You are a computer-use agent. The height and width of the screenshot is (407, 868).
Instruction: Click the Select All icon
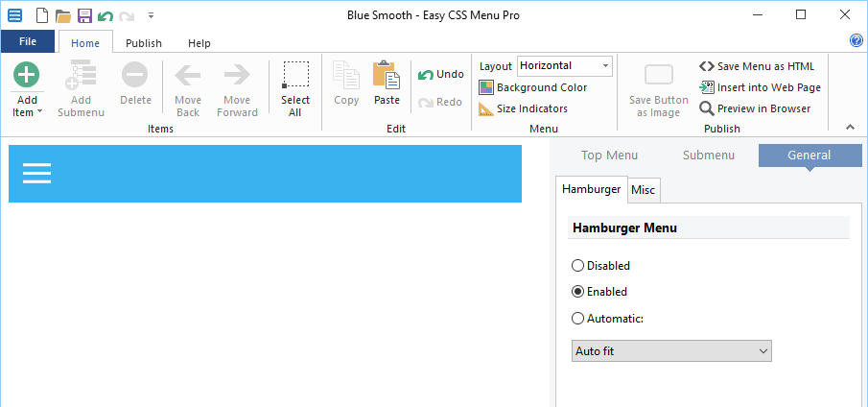point(295,75)
